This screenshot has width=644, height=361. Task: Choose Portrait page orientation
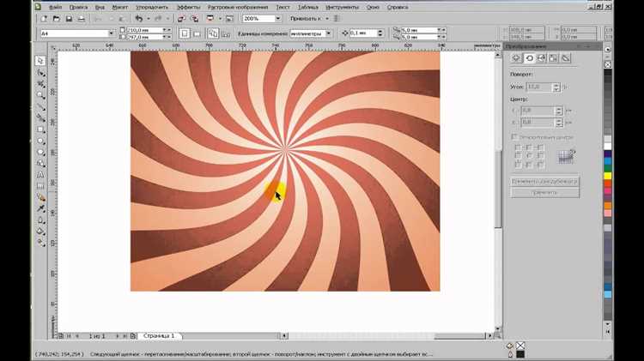(185, 33)
